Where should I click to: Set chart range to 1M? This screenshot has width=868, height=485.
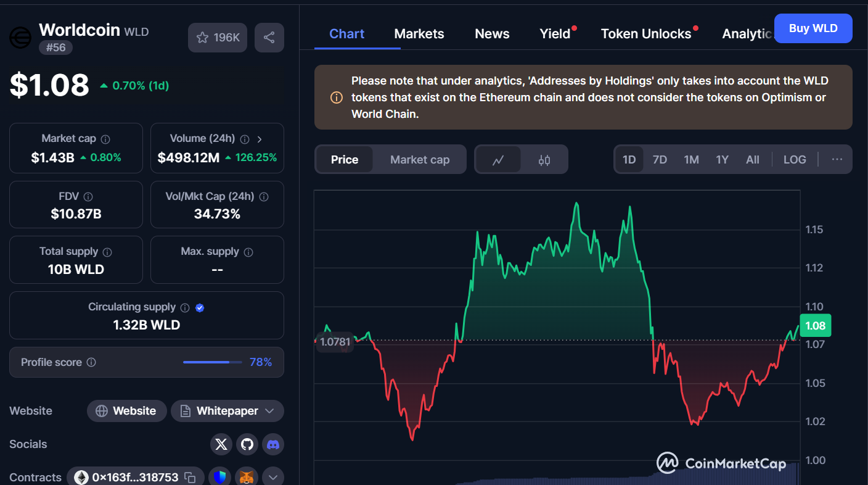(x=691, y=160)
